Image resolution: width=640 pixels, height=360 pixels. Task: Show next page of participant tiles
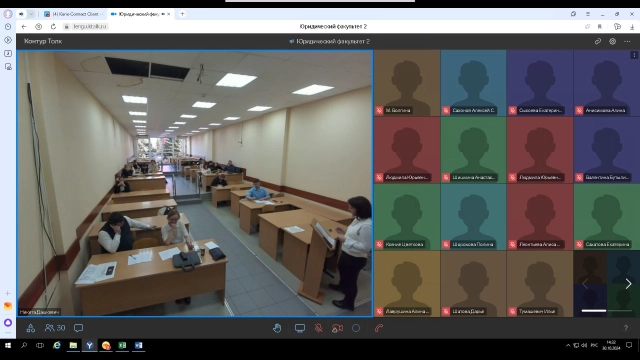628,284
